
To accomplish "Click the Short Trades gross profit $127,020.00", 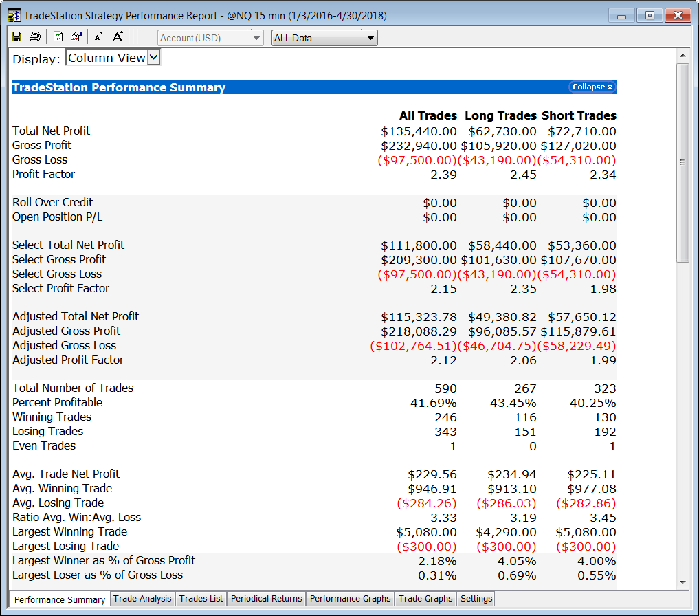I will (x=579, y=146).
